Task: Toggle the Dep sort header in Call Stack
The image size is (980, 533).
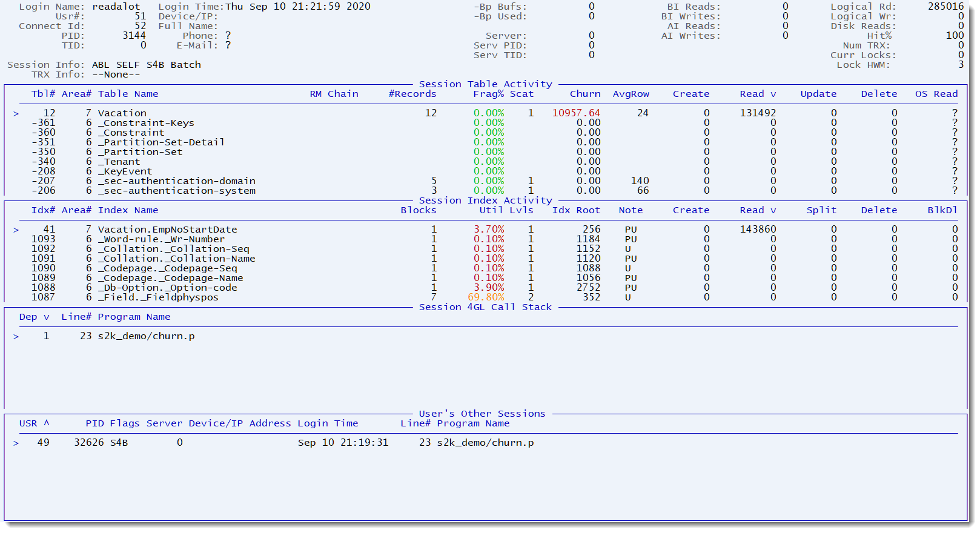Action: (x=34, y=317)
